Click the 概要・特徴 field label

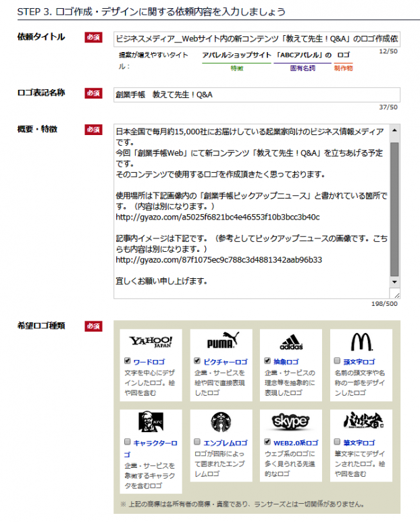pyautogui.click(x=37, y=129)
